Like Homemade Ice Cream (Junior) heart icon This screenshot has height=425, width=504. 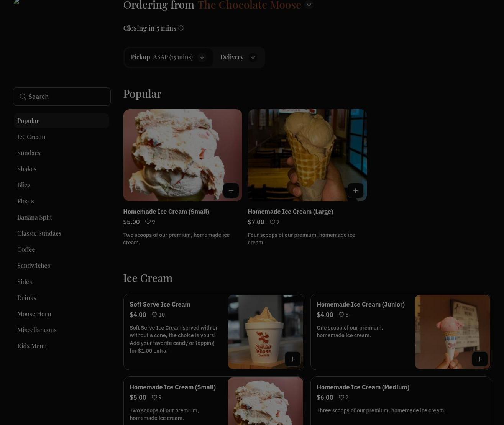[x=341, y=315]
